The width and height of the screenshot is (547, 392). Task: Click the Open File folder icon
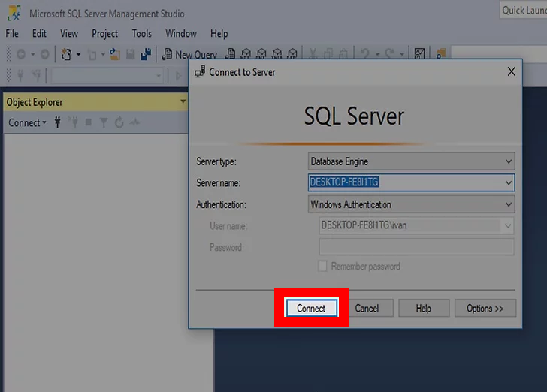pos(115,54)
